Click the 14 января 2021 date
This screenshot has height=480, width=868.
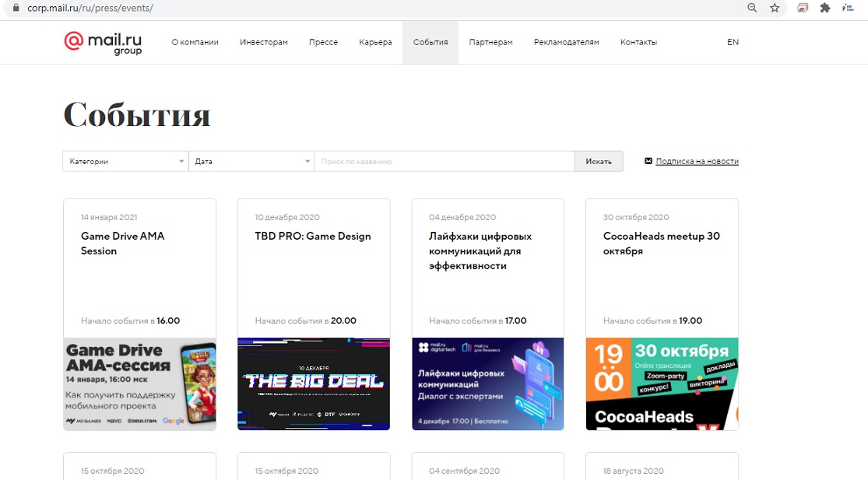(109, 217)
